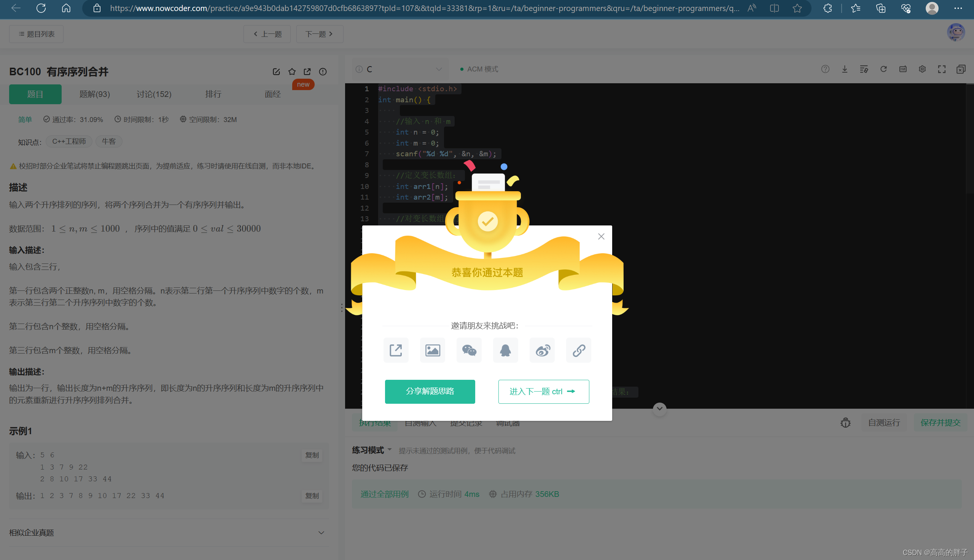974x560 pixels.
Task: Click editor help question mark icon
Action: click(x=825, y=69)
